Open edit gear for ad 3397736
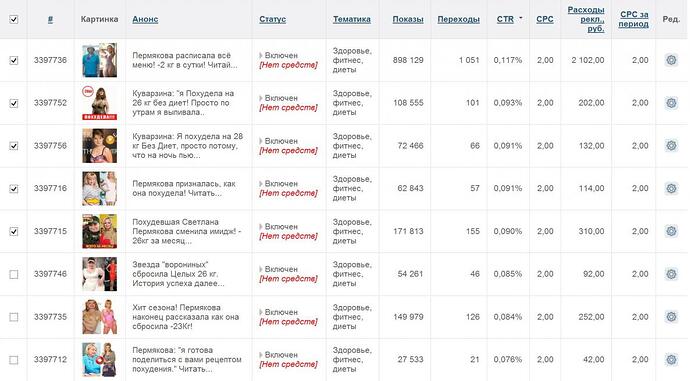The image size is (690, 381). 671,60
